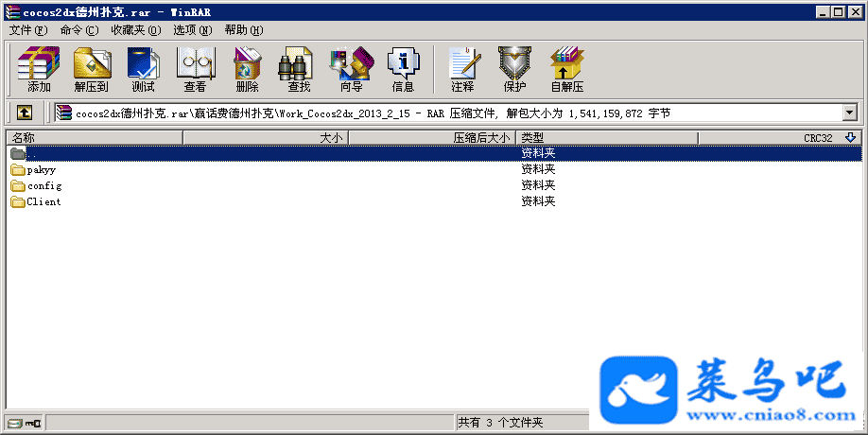This screenshot has height=435, width=868.
Task: Expand the archive path dropdown arrow
Action: click(x=849, y=113)
